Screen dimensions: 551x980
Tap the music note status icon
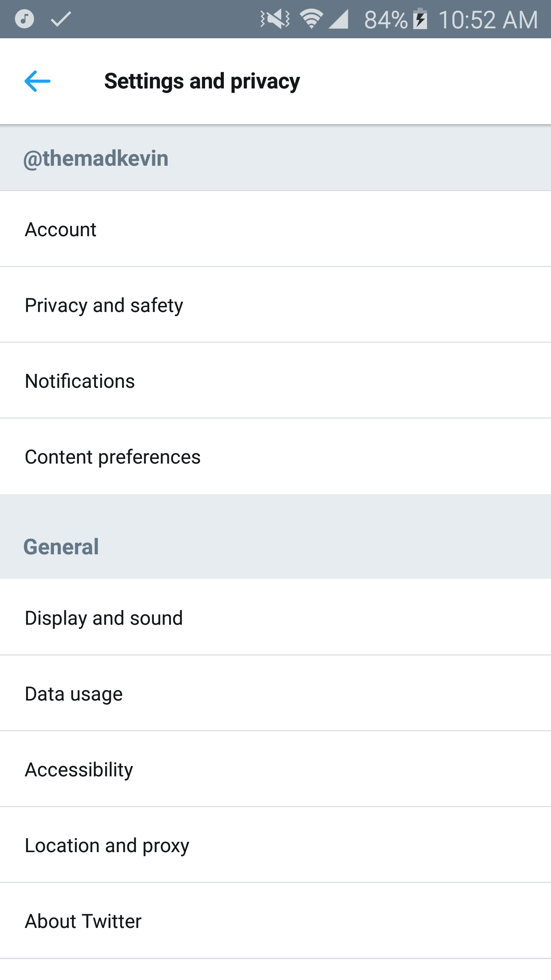(24, 19)
